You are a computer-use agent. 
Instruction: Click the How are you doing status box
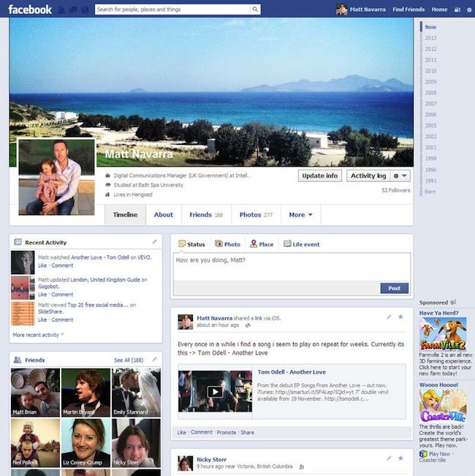pos(292,267)
